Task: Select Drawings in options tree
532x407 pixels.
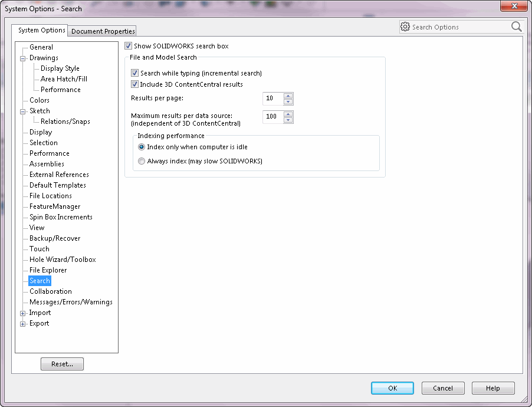Action: click(44, 58)
